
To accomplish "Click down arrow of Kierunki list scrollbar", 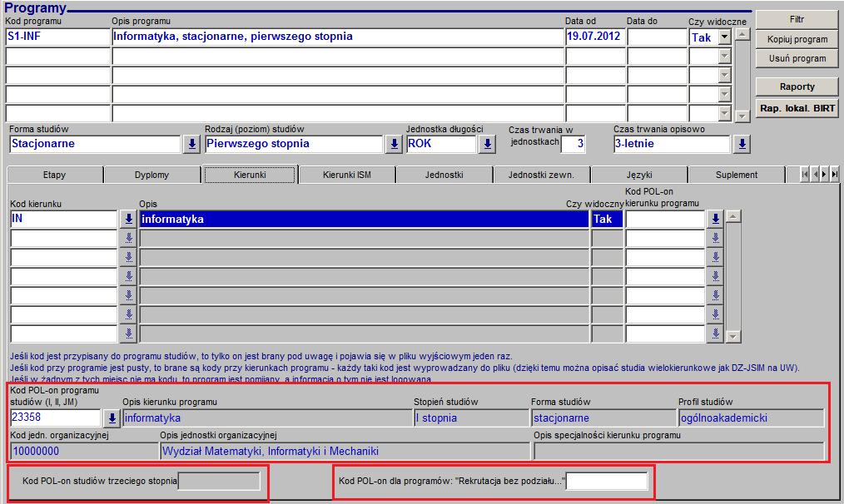I will [x=733, y=337].
